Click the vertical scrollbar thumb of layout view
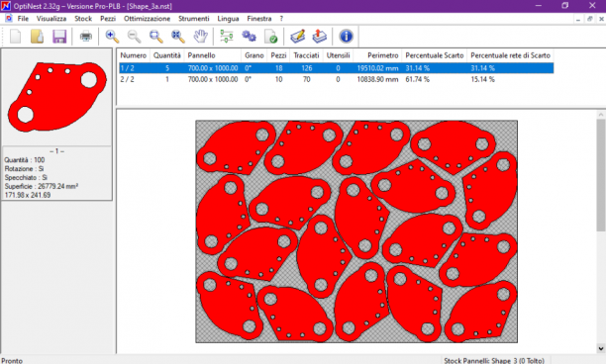The image size is (606, 364). click(601, 175)
